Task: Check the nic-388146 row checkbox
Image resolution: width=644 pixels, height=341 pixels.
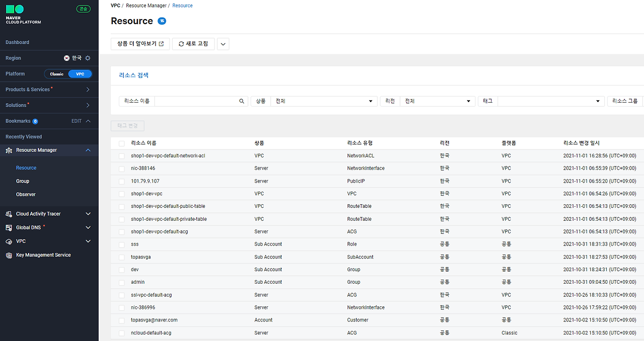Action: tap(121, 169)
